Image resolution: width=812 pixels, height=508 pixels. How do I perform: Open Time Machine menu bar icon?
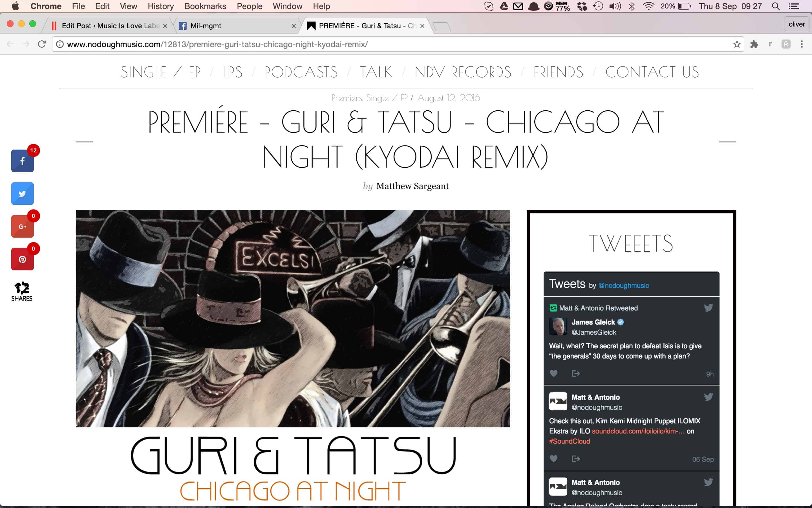tap(598, 6)
